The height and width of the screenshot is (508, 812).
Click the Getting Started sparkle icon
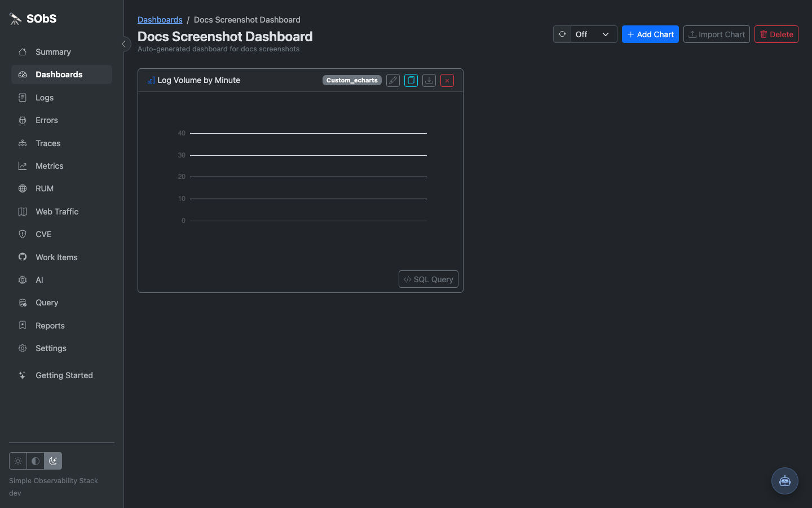(23, 375)
